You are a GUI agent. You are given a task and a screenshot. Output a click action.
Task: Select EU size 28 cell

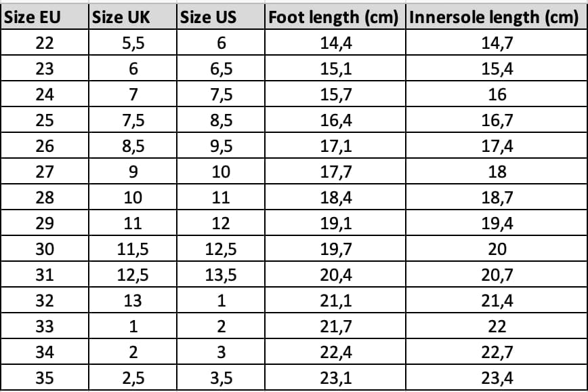[x=45, y=197]
